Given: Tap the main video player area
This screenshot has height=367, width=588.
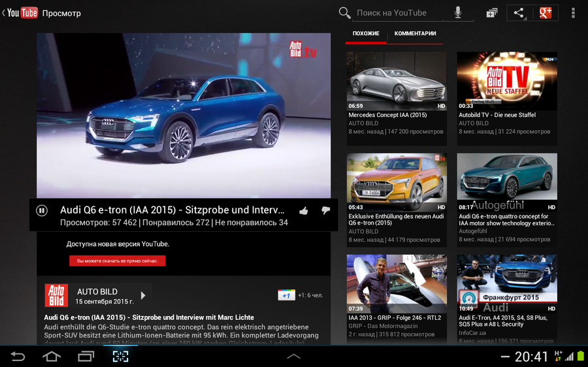Looking at the screenshot, I should pos(184,116).
